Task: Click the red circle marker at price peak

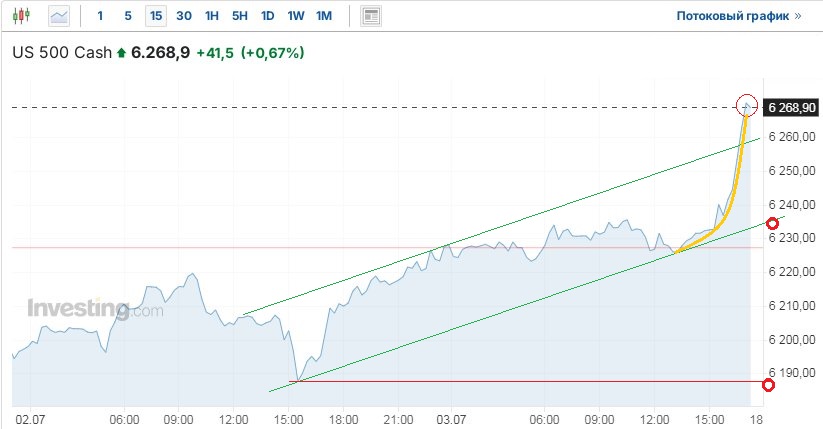Action: click(746, 104)
